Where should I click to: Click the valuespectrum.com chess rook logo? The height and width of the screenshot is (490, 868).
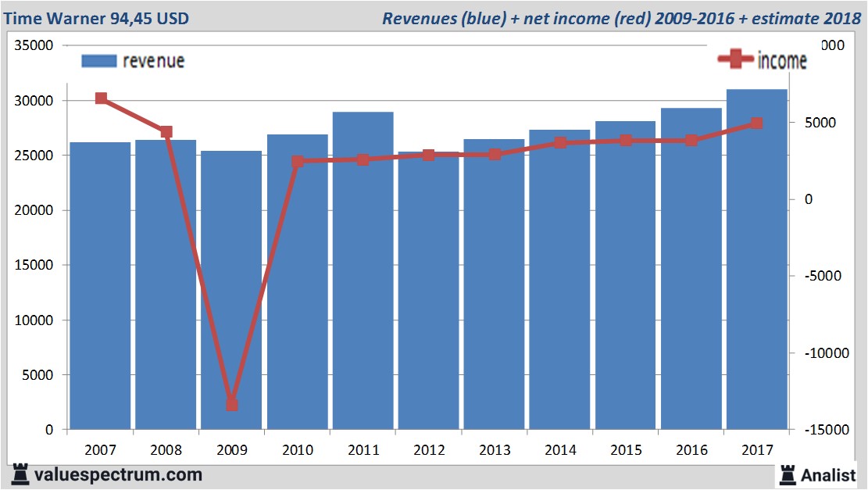20,474
